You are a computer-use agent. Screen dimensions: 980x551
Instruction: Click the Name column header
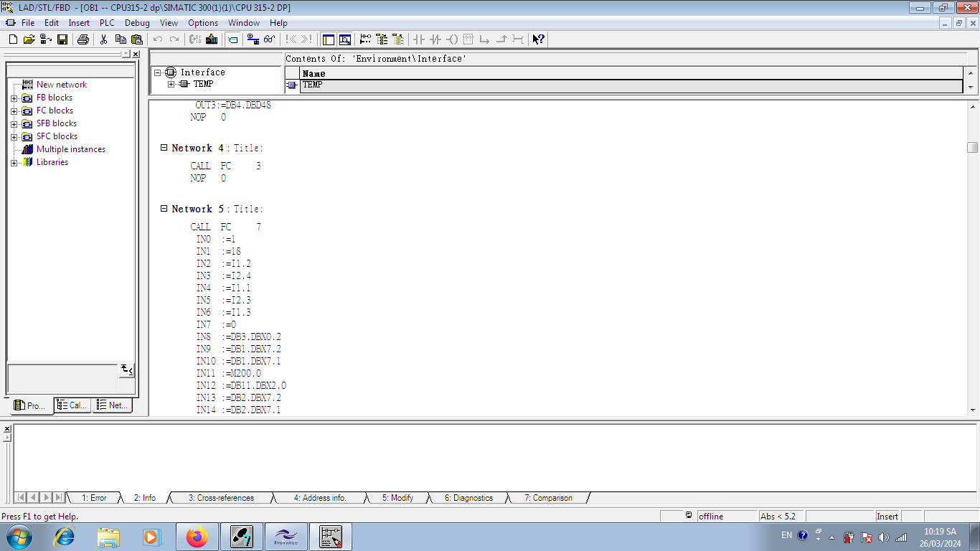[631, 73]
